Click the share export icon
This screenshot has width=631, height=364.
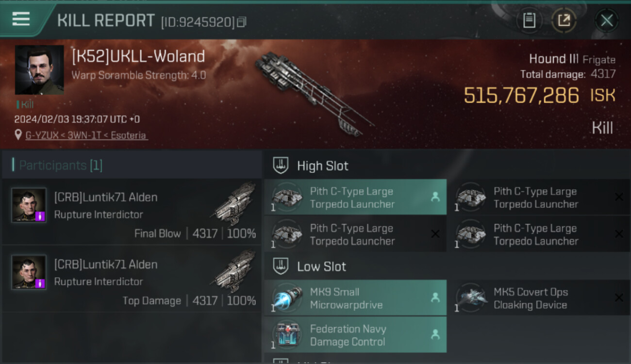[x=564, y=20]
